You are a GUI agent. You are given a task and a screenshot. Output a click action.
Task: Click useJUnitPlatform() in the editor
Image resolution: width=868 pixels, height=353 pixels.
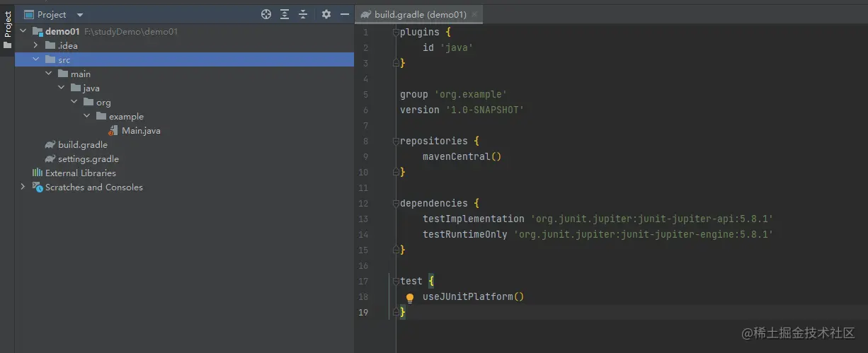[473, 296]
